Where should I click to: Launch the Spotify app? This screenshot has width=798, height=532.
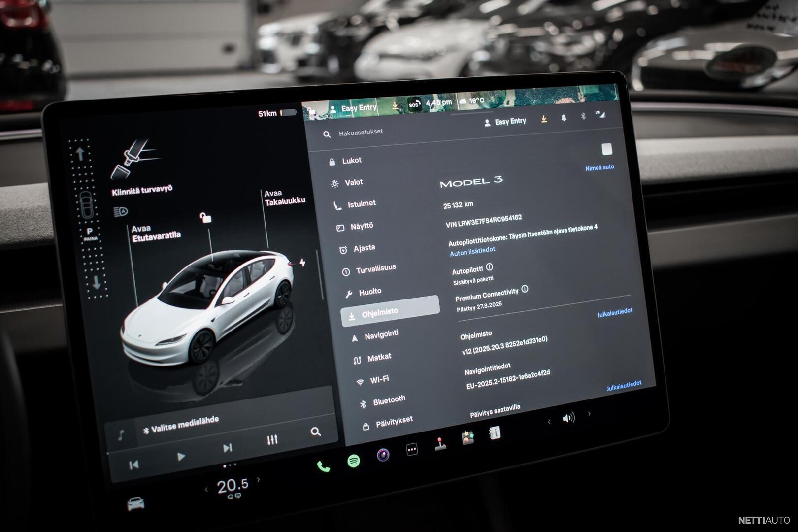pos(353,461)
